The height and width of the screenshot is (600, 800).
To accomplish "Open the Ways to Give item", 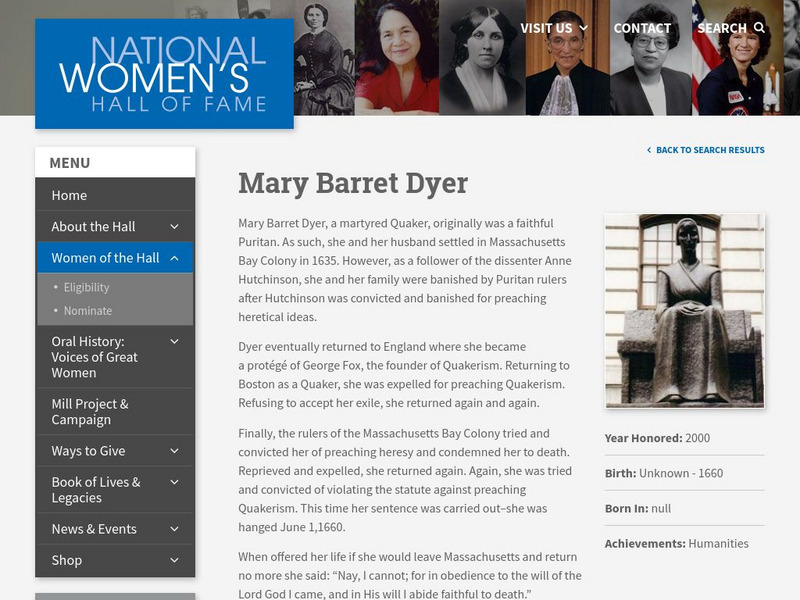I will (88, 451).
